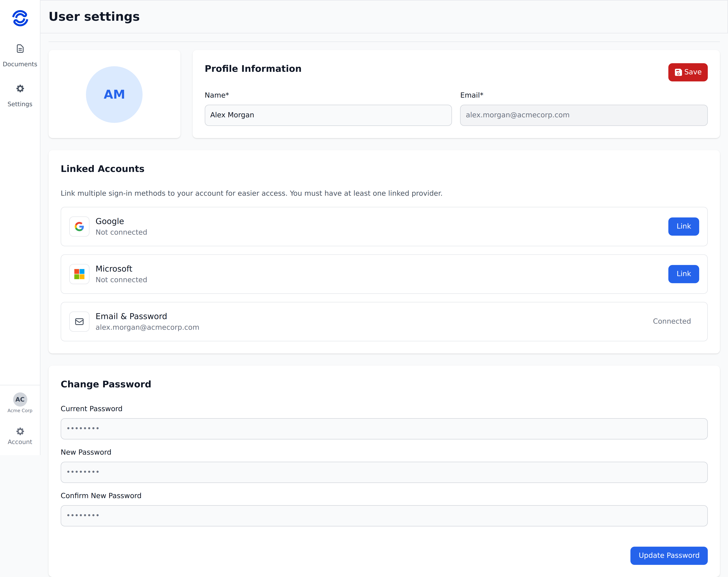
Task: Click the Acme Corp AC avatar
Action: tap(20, 399)
